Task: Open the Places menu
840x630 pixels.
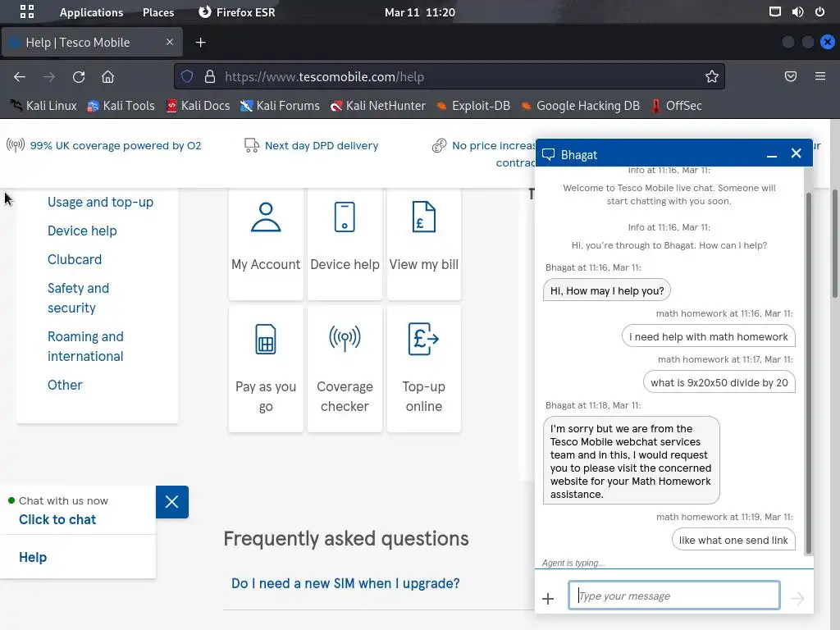Action: (x=158, y=12)
